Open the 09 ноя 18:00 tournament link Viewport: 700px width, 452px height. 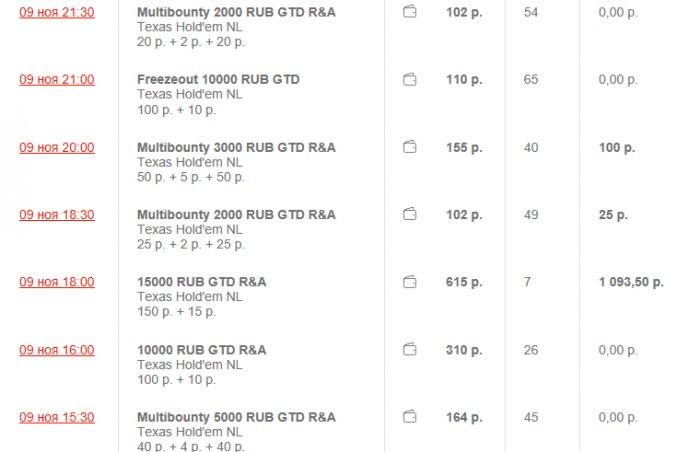coord(57,282)
